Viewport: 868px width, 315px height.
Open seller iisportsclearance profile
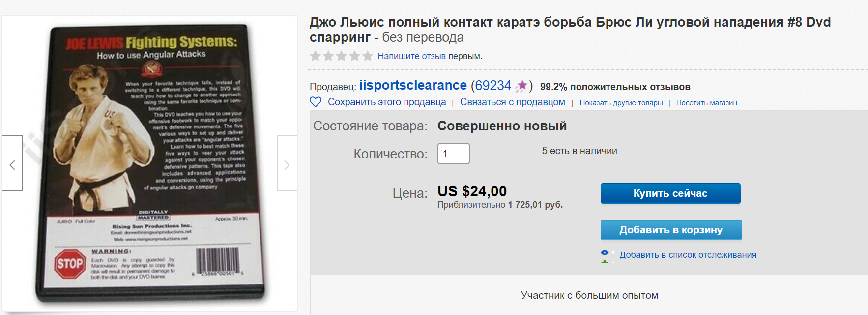[413, 85]
